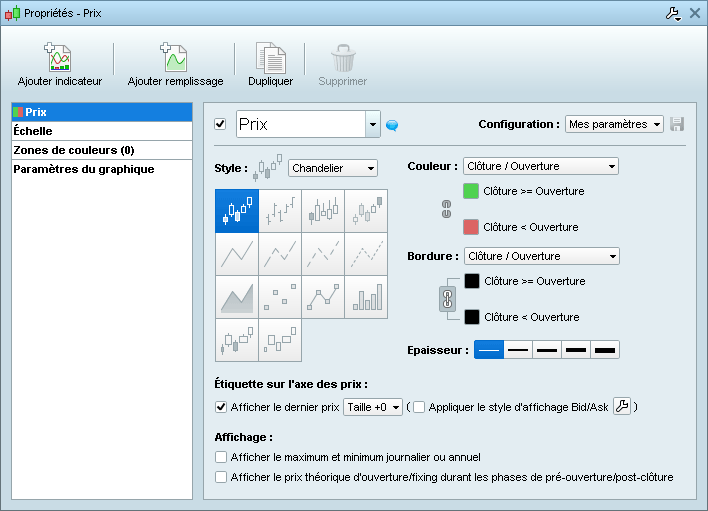Toggle the border colors link chain icon

point(448,299)
